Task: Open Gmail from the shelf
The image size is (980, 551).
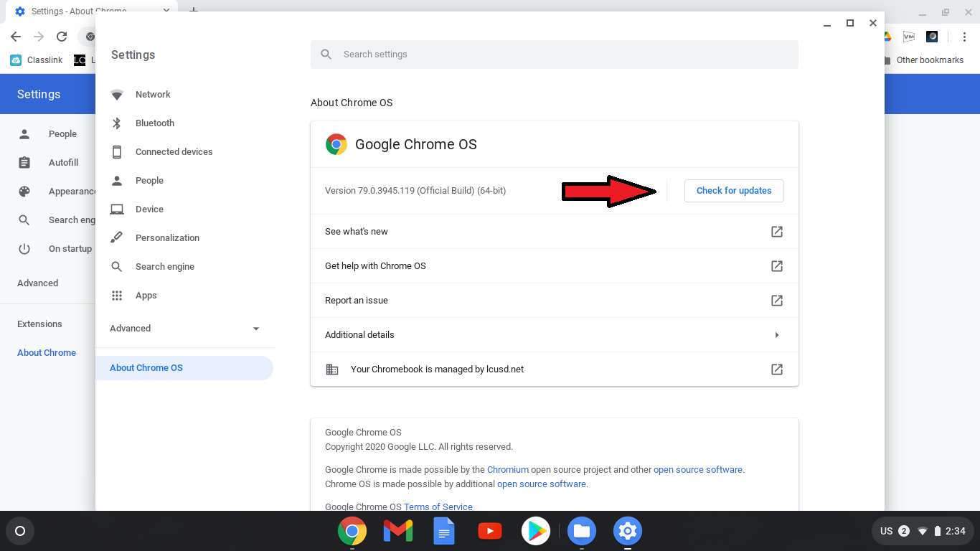Action: [x=398, y=532]
